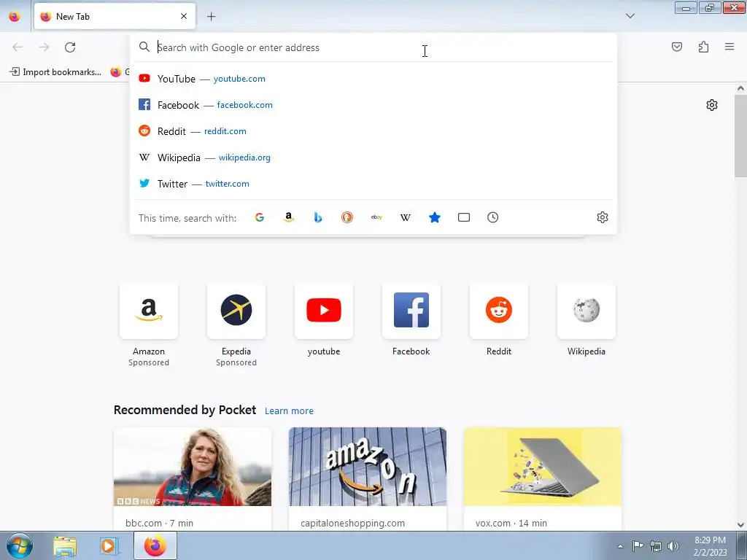The image size is (747, 560).
Task: Click the page scrollbar down arrow
Action: point(740,525)
